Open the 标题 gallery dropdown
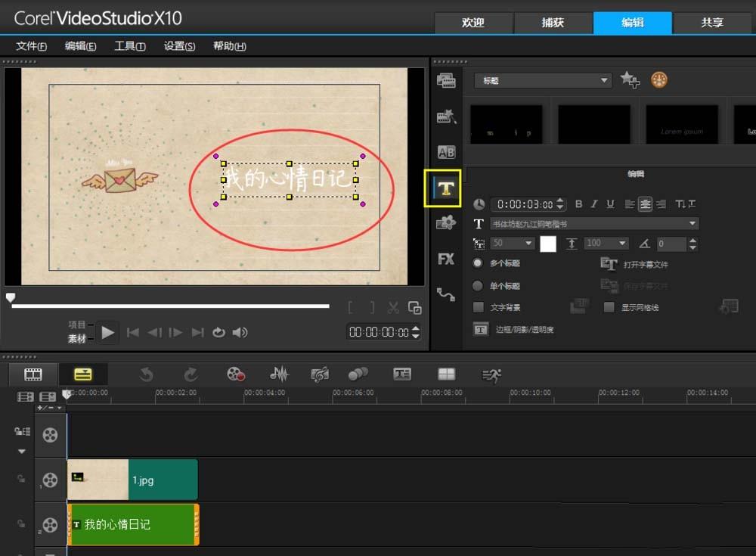 tap(604, 80)
